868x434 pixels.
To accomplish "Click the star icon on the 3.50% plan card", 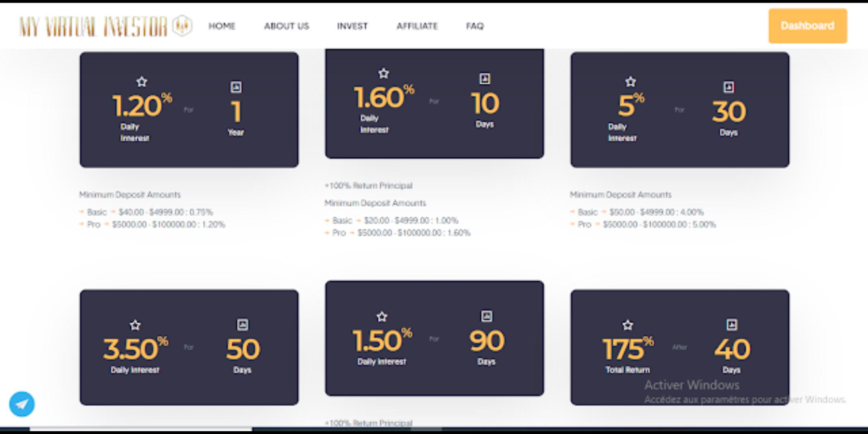I will (135, 325).
